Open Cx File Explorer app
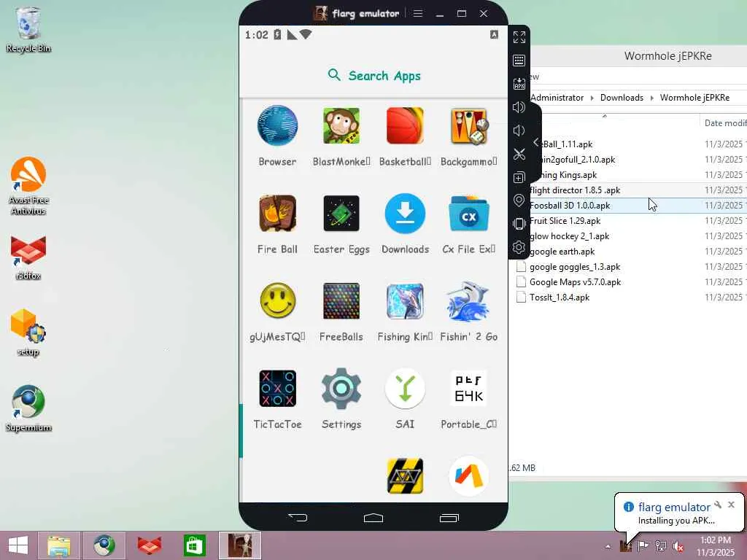Viewport: 747px width, 560px height. 469,214
